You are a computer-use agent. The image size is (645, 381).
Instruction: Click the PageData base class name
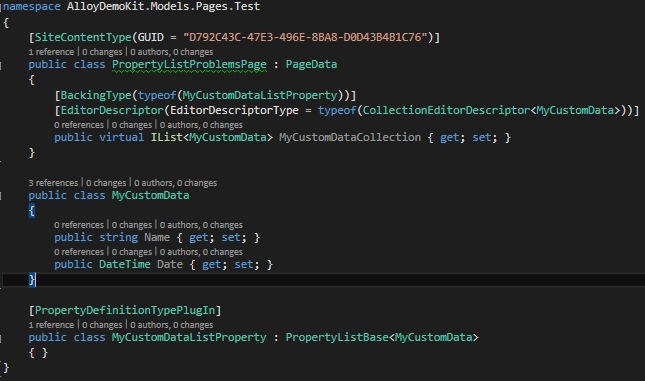tap(311, 65)
